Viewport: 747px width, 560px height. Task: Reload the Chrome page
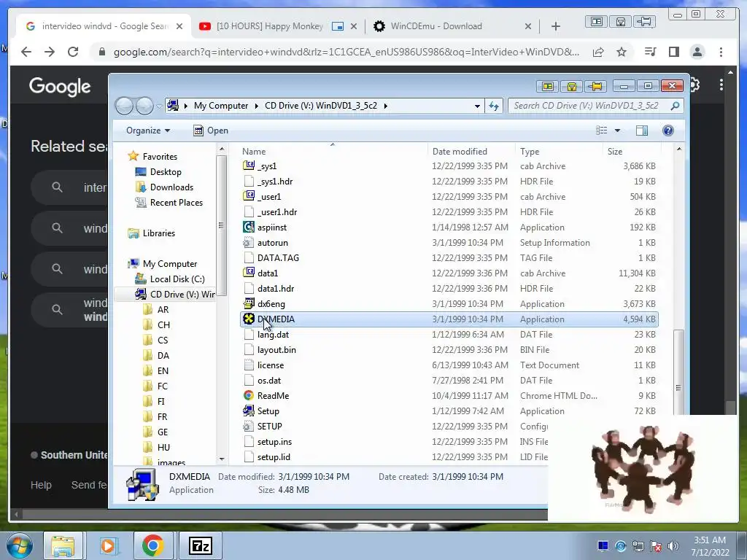coord(73,52)
